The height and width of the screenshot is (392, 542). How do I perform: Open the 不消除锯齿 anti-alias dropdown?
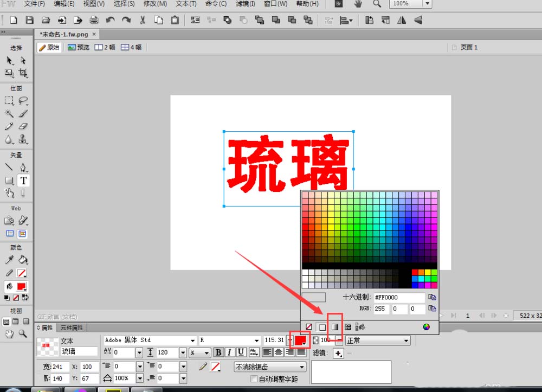coord(269,367)
